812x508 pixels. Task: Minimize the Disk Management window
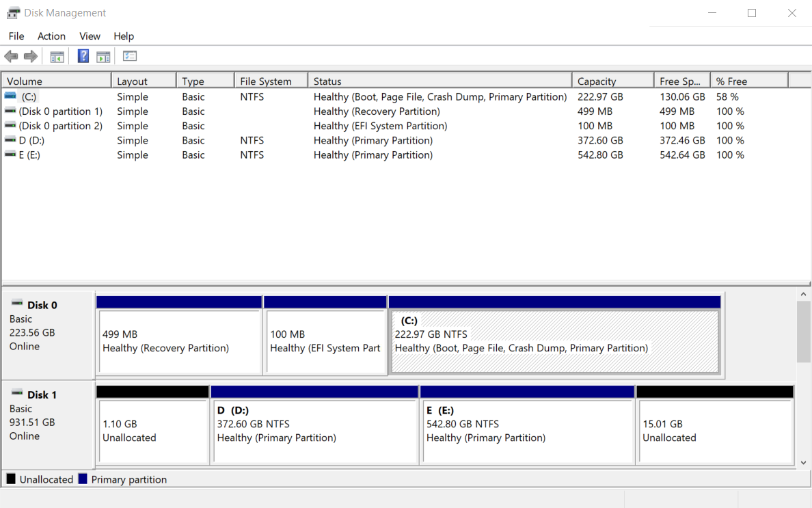[x=712, y=13]
